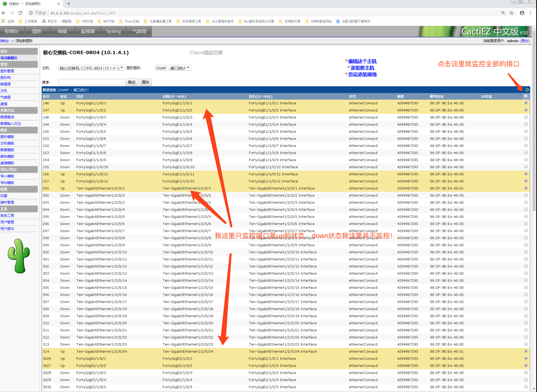Viewport: 537px width, 392px height.
Task: Go back using browser back arrow
Action: pos(4,13)
